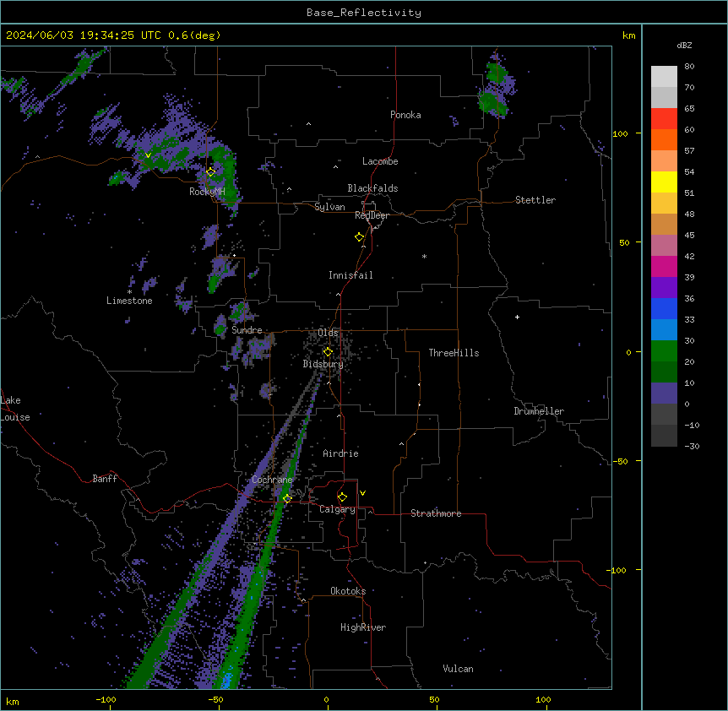Click the yellow 54 dBZ legend swatch
This screenshot has width=728, height=711.
664,182
